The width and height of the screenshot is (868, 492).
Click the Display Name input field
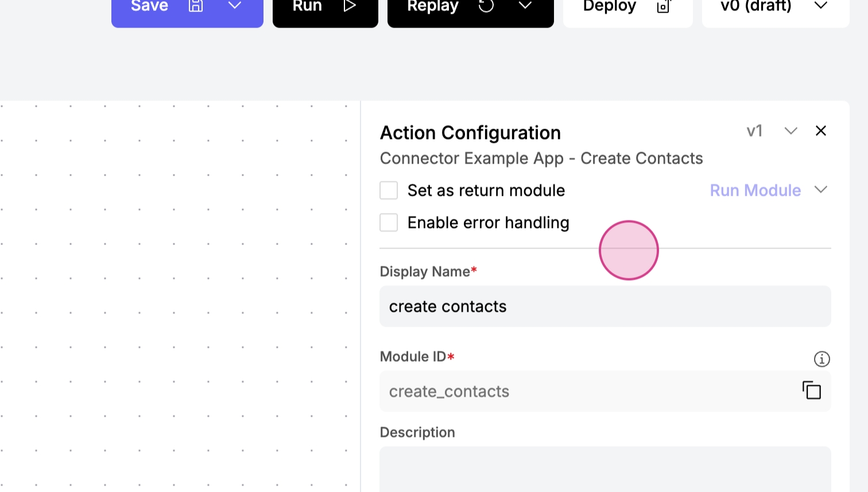[605, 306]
